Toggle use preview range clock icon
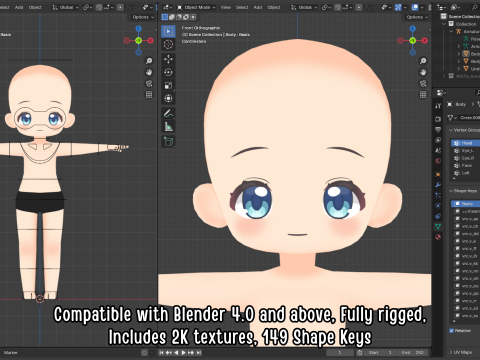 359,353
